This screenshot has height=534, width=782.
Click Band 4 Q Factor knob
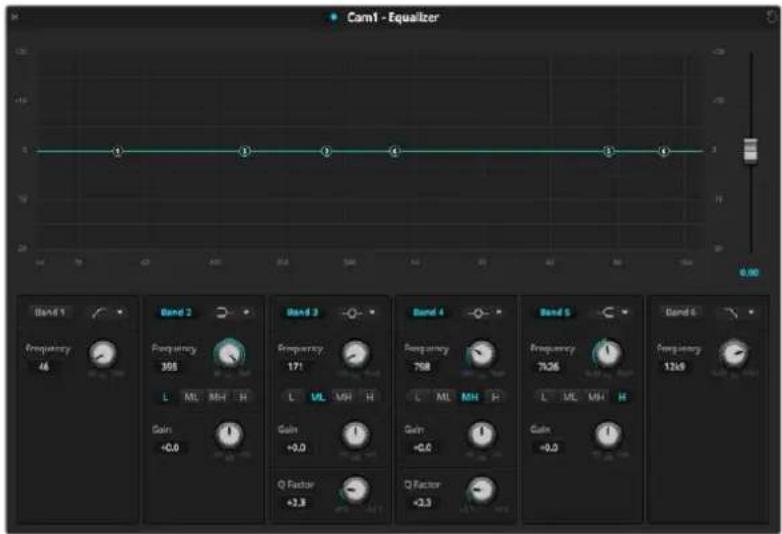tap(482, 490)
